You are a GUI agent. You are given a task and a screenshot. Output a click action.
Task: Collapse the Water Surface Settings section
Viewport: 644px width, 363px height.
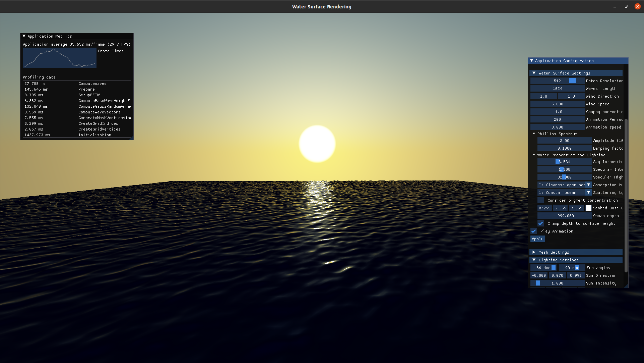tap(534, 73)
